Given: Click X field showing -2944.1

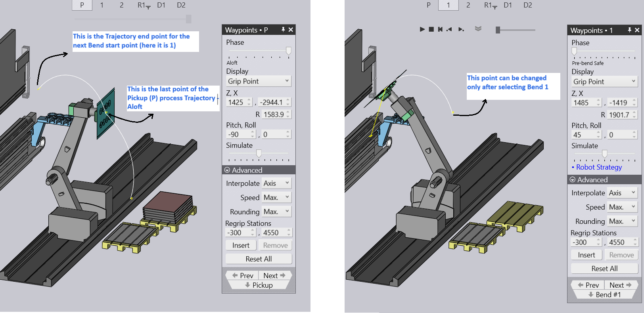Looking at the screenshot, I should [274, 102].
